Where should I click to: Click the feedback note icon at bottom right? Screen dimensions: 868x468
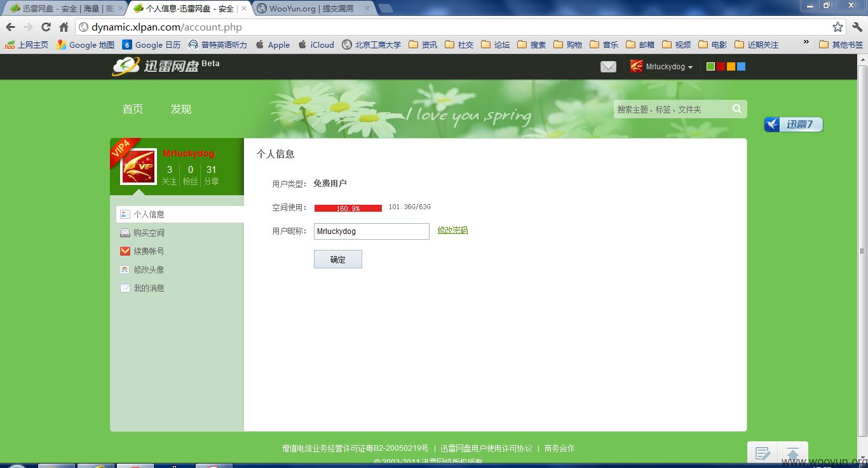pyautogui.click(x=763, y=453)
